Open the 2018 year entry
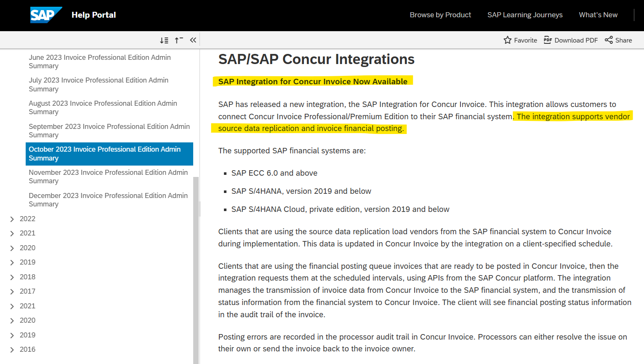Viewport: 644px width, 364px height. coord(27,277)
